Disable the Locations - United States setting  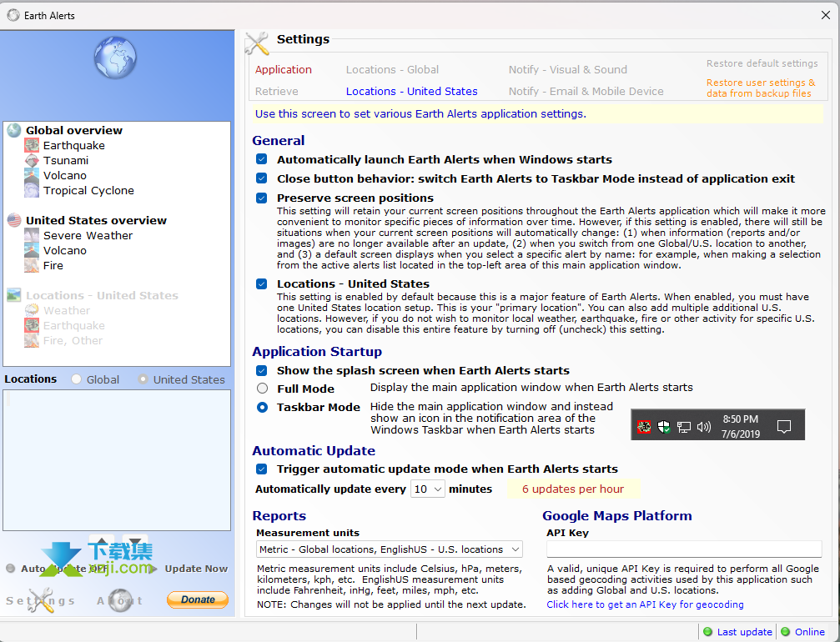[261, 283]
